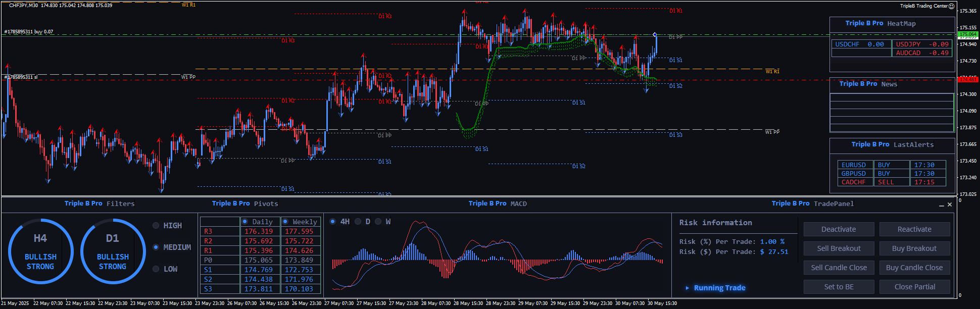The height and width of the screenshot is (309, 980).
Task: Click the H4 bullish strength gauge
Action: click(40, 251)
